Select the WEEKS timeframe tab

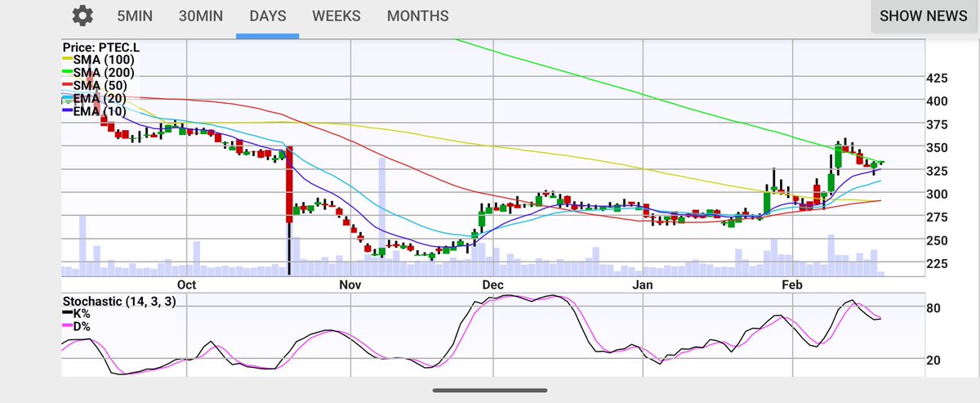(338, 16)
